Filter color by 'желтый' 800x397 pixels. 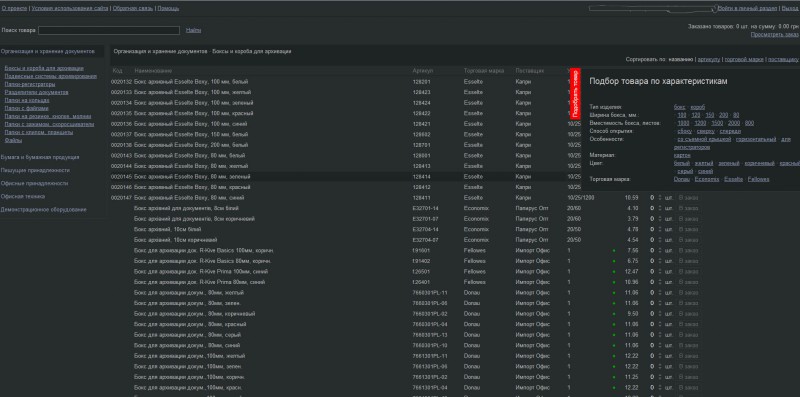[704, 163]
